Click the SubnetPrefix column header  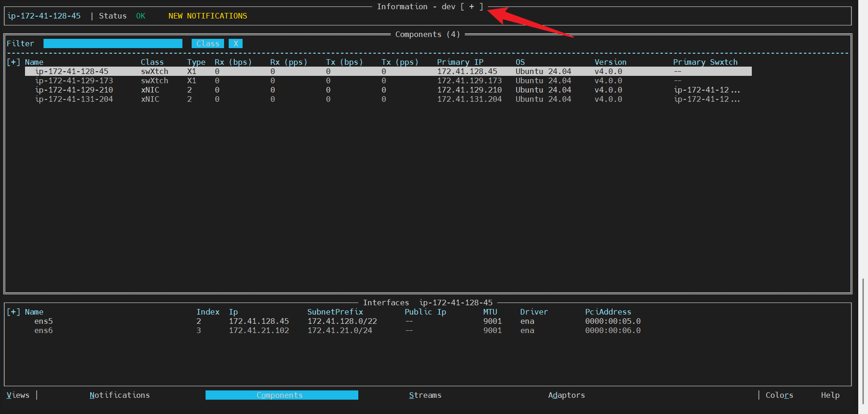335,312
